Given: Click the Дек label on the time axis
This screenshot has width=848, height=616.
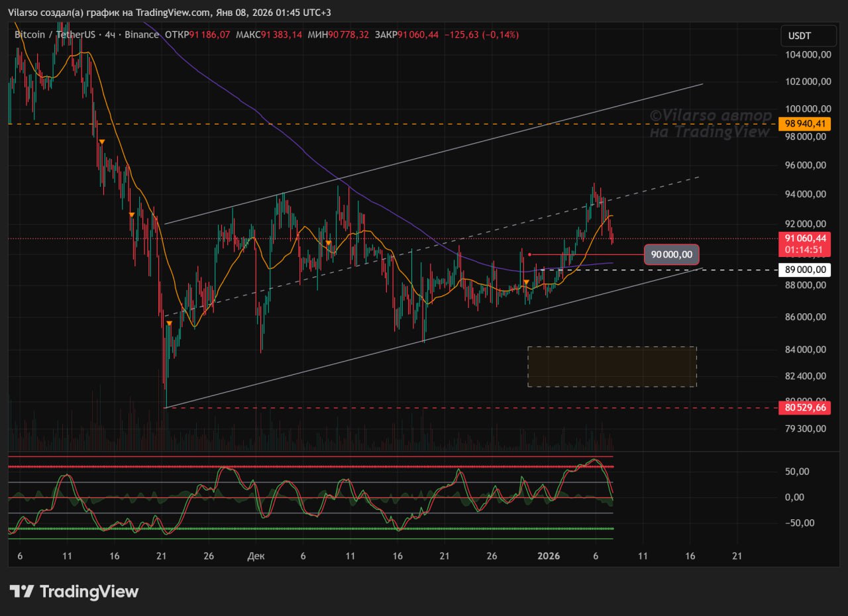Looking at the screenshot, I should point(256,556).
